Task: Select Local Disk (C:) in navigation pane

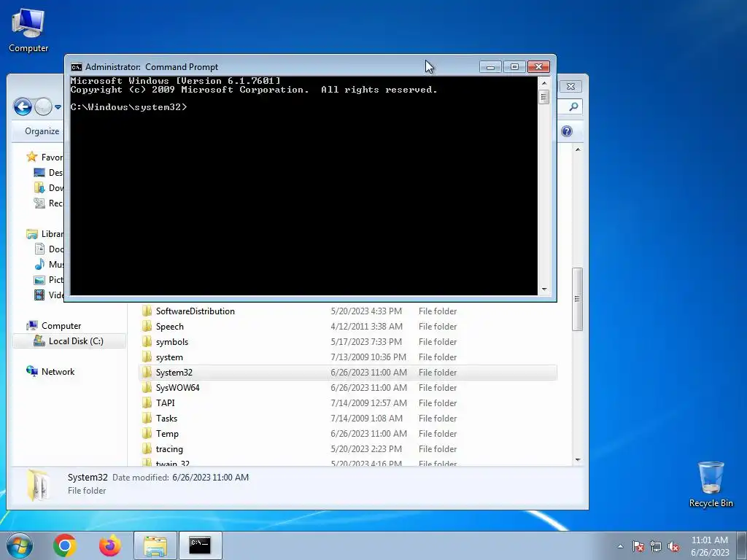Action: 69,341
